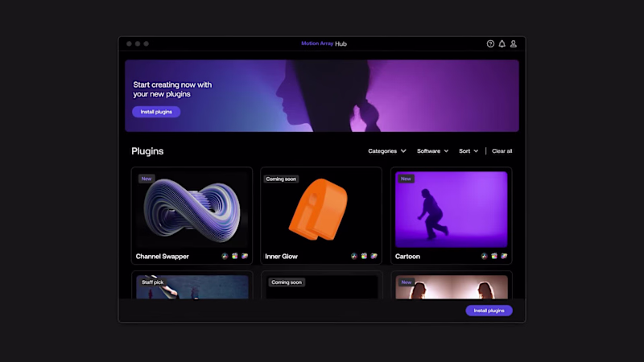Click the Motion Array Hub title
644x362 pixels.
point(324,43)
